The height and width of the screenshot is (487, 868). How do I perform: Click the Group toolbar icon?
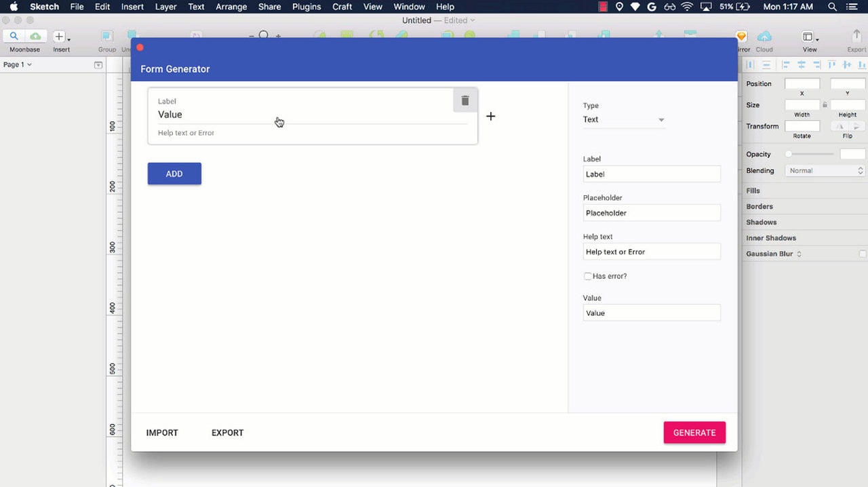click(107, 37)
